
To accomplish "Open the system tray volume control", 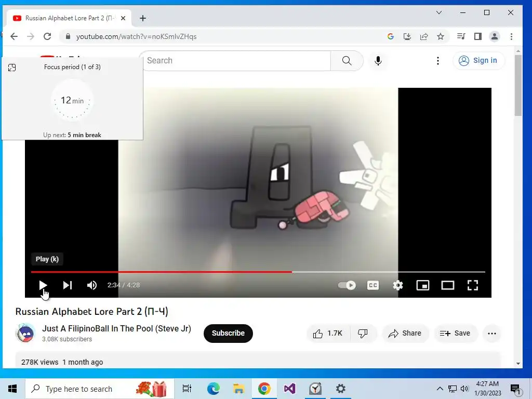I will coord(464,389).
